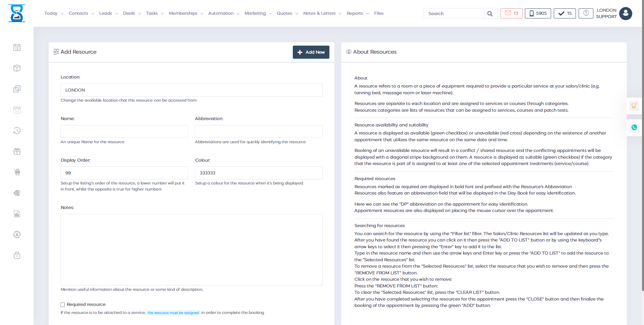The width and height of the screenshot is (644, 325).
Task: Open the Location field showing LONDON
Action: click(x=191, y=90)
